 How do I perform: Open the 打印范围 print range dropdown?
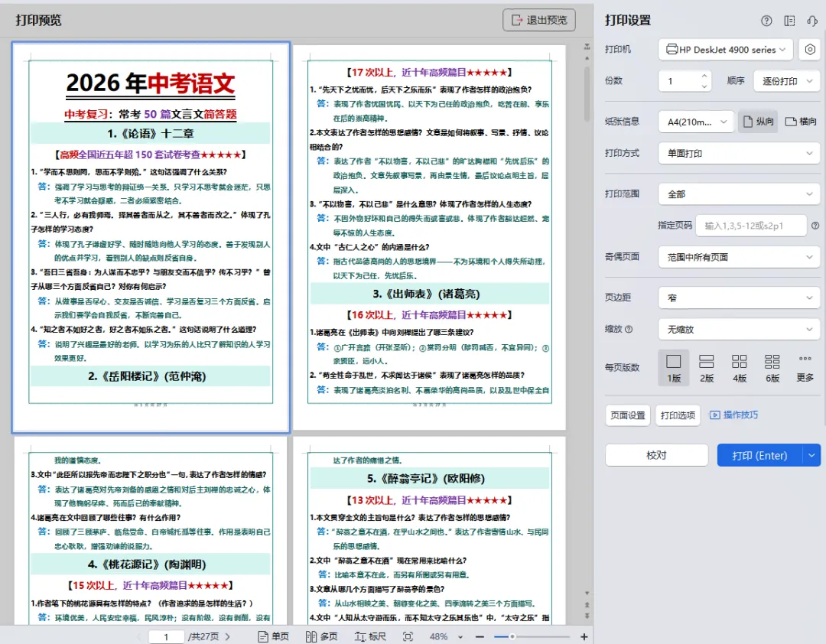739,194
